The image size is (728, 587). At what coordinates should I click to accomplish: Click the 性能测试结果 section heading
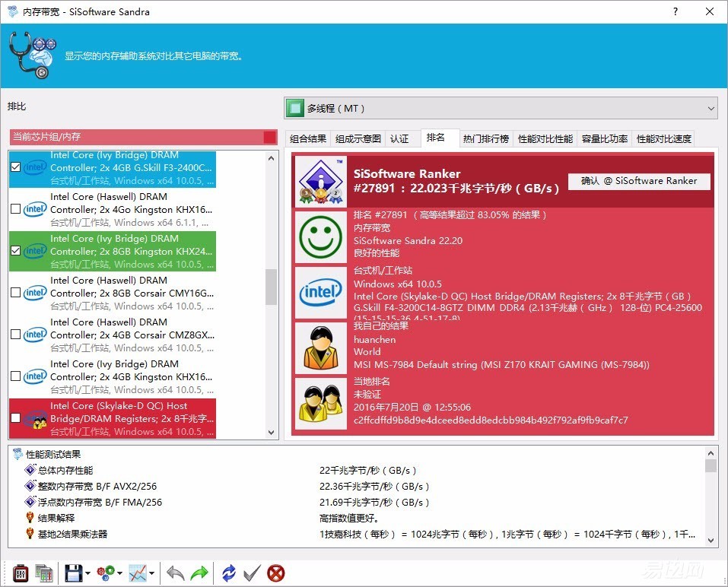[x=53, y=454]
